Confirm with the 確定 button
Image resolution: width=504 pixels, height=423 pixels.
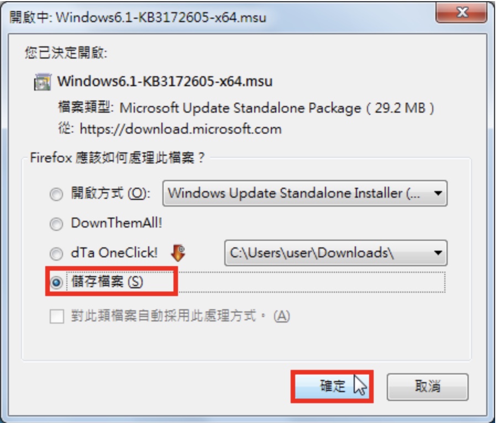332,387
